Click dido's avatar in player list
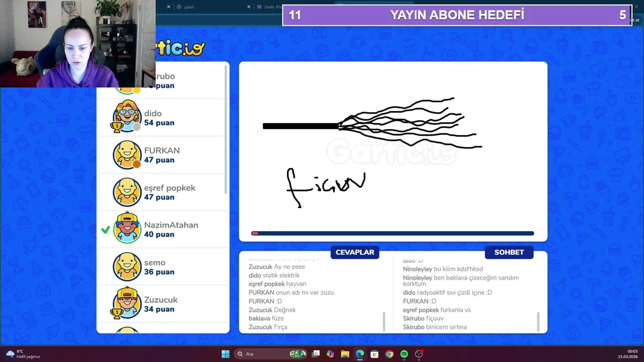The image size is (644, 362). pos(127,117)
